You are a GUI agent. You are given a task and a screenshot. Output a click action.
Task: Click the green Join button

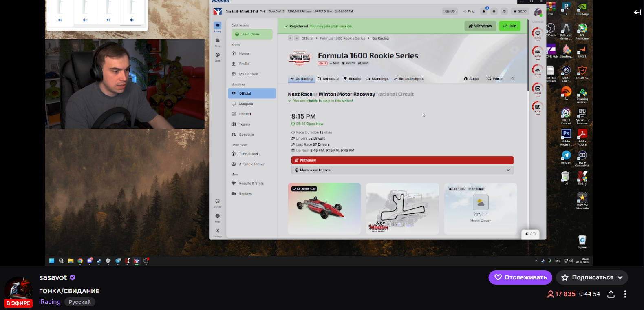509,26
